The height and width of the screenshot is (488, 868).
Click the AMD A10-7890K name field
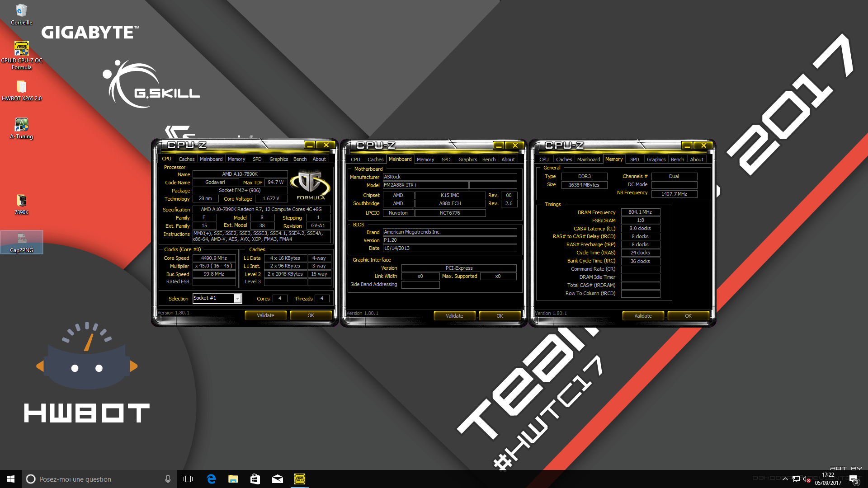coord(240,174)
